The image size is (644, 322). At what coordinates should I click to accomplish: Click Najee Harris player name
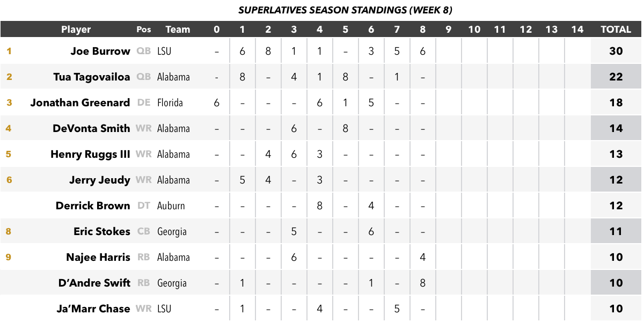tap(98, 257)
